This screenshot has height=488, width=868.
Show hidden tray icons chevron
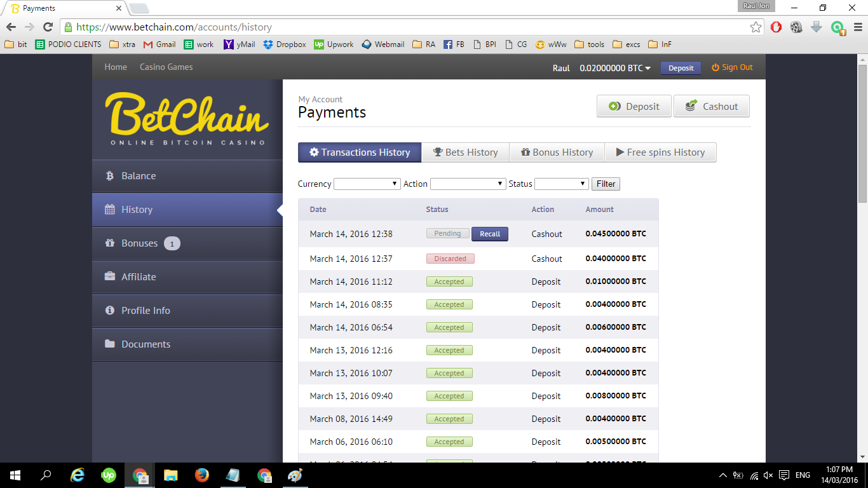pyautogui.click(x=723, y=475)
